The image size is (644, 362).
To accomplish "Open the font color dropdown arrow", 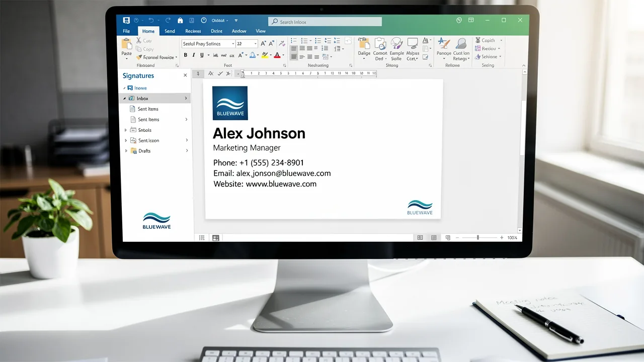I will pyautogui.click(x=283, y=55).
